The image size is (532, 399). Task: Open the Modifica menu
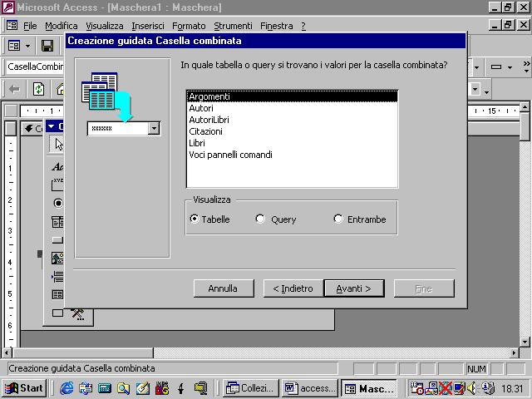pyautogui.click(x=61, y=26)
